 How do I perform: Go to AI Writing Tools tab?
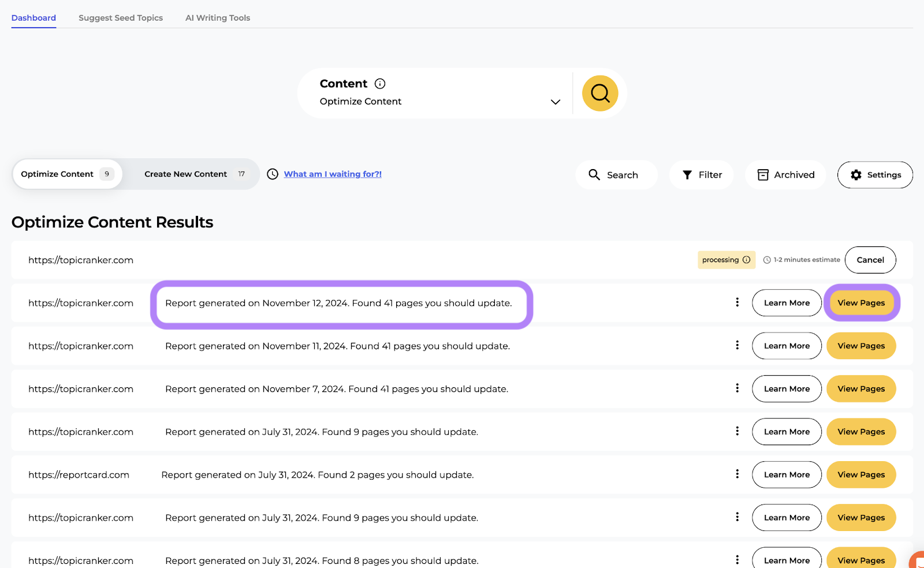pos(218,18)
